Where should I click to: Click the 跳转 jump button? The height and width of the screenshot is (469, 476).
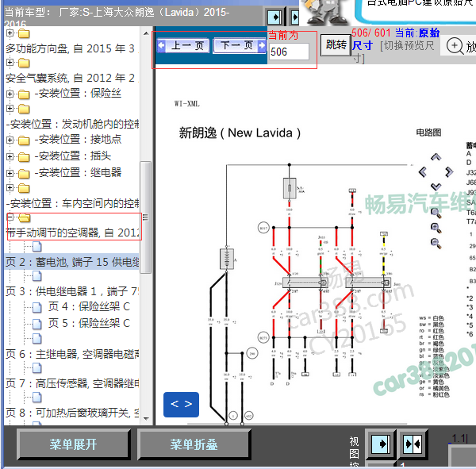pyautogui.click(x=336, y=45)
